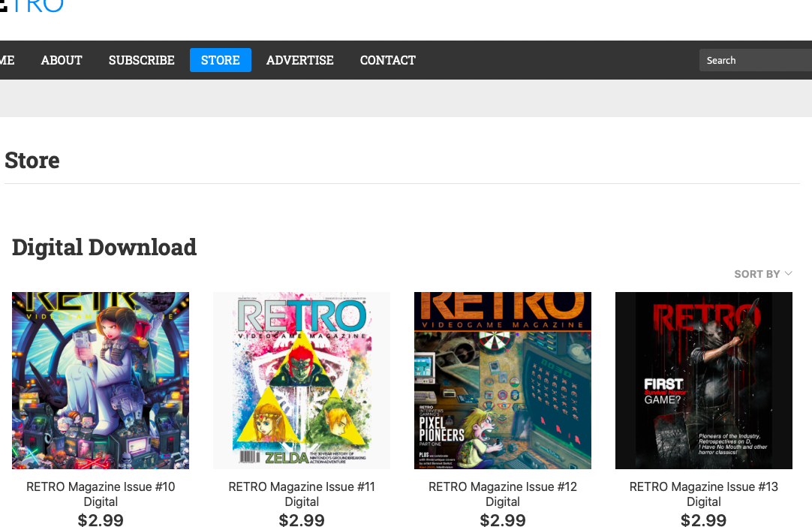
Task: Click the $2.99 price under Issue #13
Action: click(703, 519)
